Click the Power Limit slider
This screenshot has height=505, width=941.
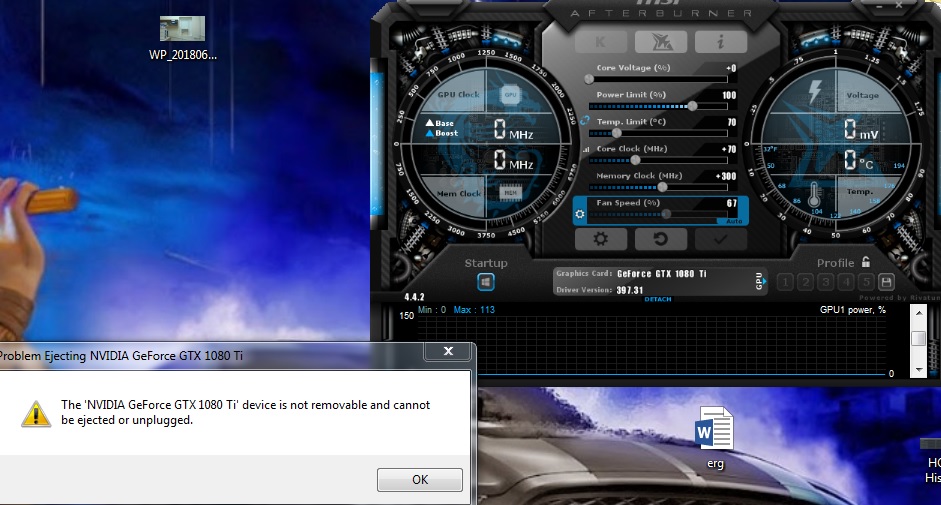click(x=658, y=106)
